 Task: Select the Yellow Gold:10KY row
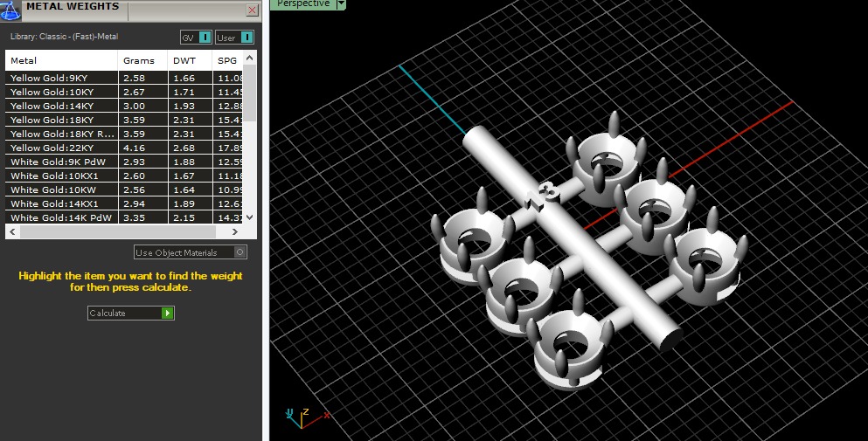click(124, 92)
